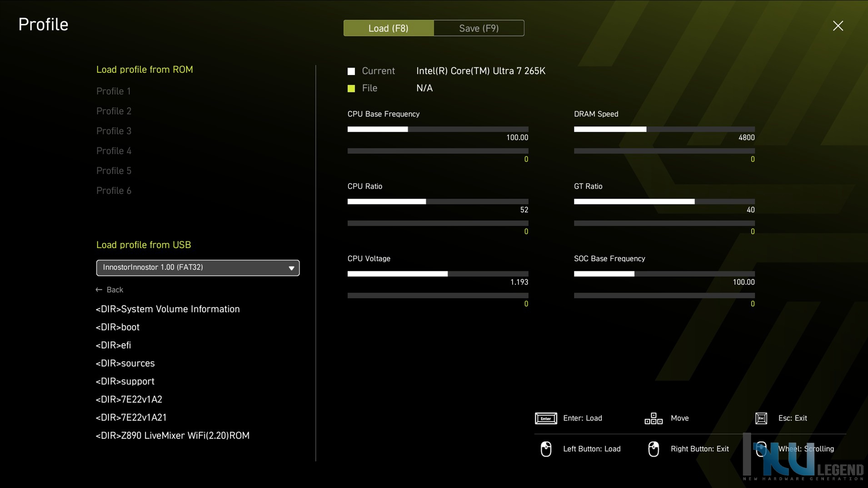The width and height of the screenshot is (868, 488).
Task: Open the Z890 LiveMixer WiFi(2.20)ROM directory
Action: pos(173,436)
